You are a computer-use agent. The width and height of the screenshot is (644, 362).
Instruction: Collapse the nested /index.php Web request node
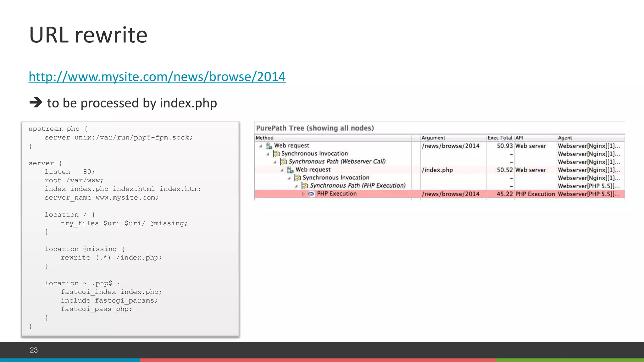coord(282,170)
